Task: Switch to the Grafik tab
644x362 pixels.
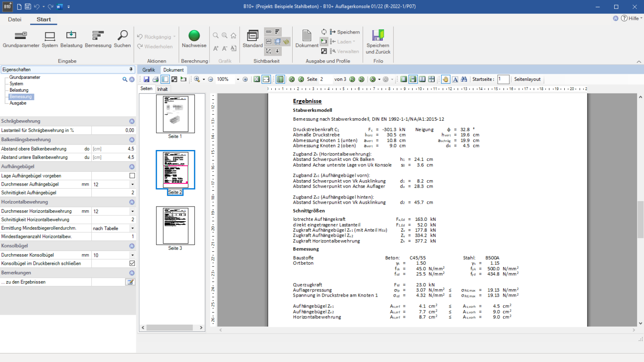Action: tap(148, 70)
